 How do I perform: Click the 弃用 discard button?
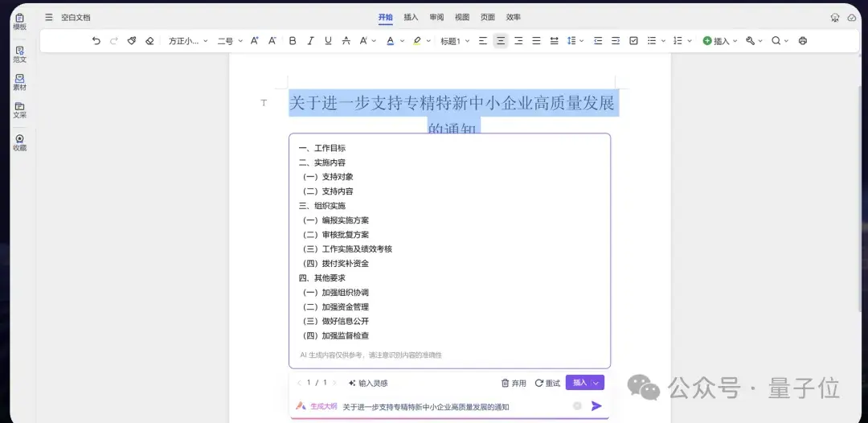pyautogui.click(x=514, y=383)
